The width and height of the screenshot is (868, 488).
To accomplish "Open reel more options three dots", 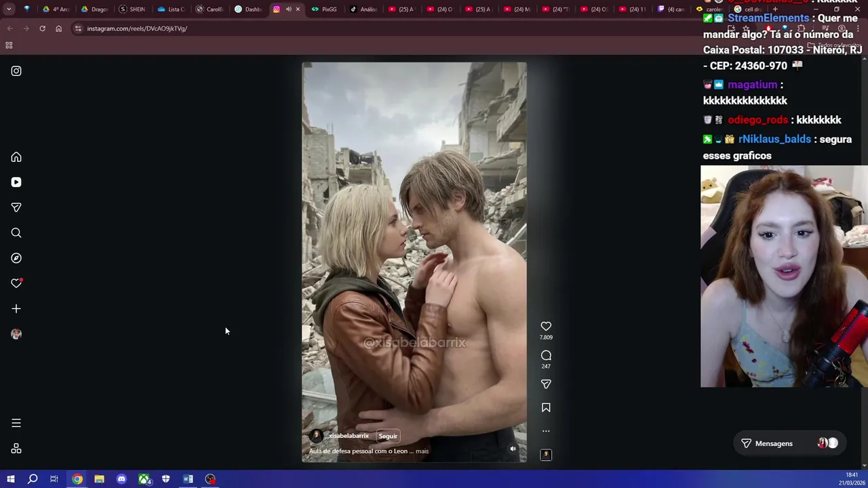I will (x=546, y=431).
